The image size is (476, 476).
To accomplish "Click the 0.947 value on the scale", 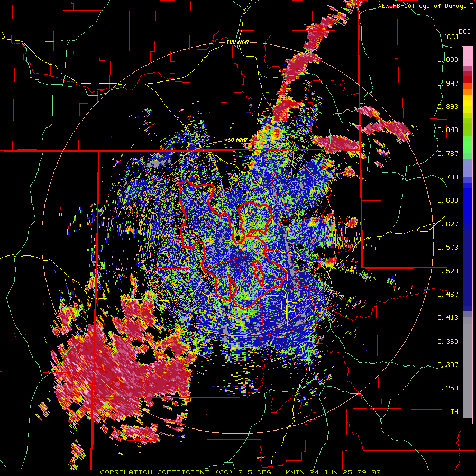I will point(448,83).
